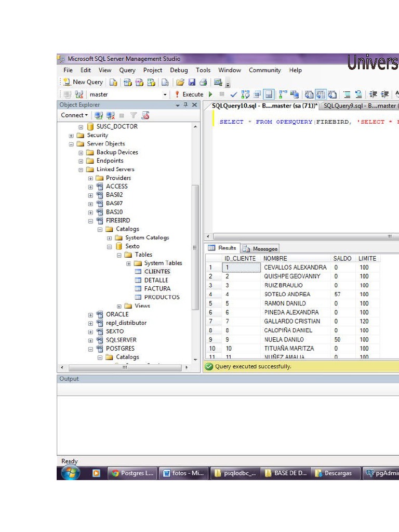Switch to the Messages tab
The width and height of the screenshot is (399, 532).
[x=260, y=248]
